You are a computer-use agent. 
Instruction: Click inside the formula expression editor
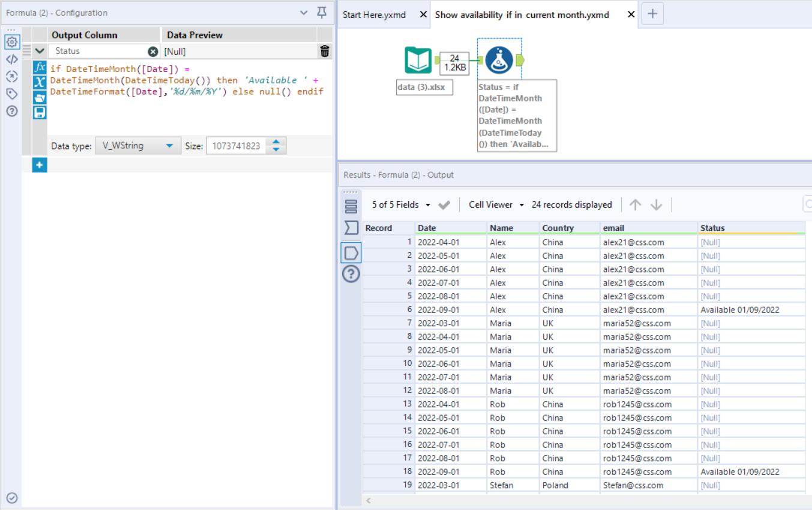pos(190,97)
